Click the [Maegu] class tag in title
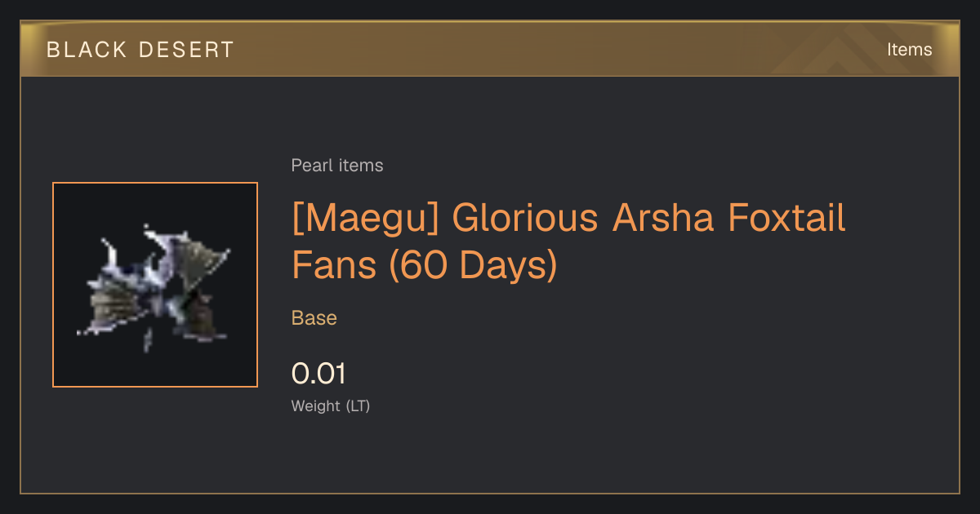The width and height of the screenshot is (980, 514). (366, 219)
